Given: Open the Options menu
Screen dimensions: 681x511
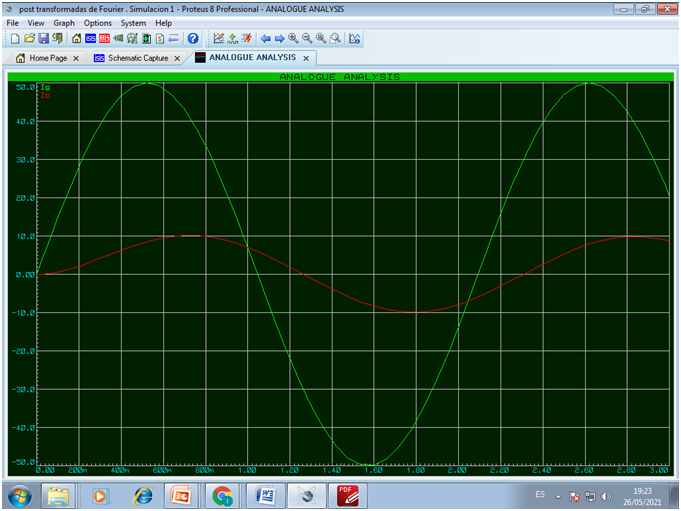Looking at the screenshot, I should pos(98,23).
